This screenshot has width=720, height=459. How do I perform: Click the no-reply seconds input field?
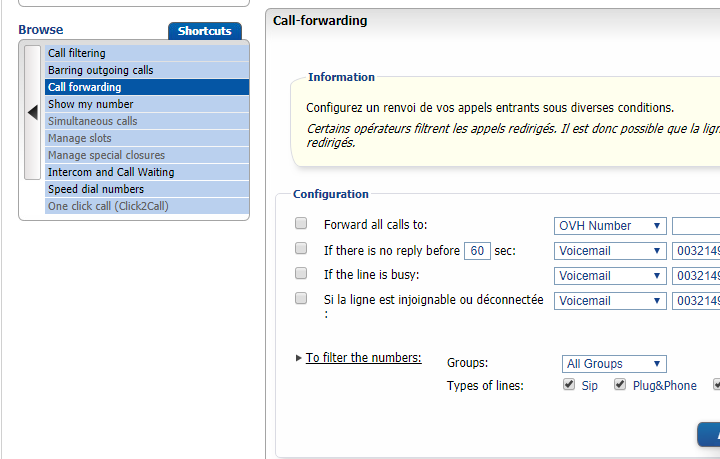(477, 251)
